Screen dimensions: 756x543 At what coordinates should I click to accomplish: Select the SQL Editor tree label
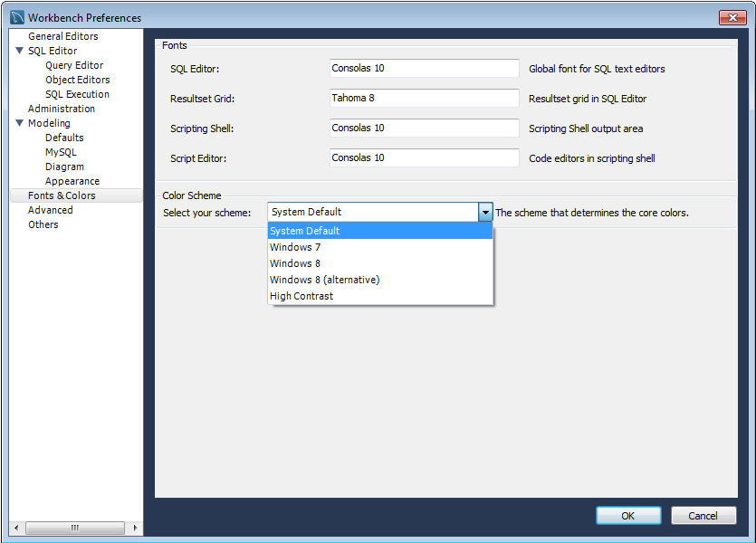(53, 51)
